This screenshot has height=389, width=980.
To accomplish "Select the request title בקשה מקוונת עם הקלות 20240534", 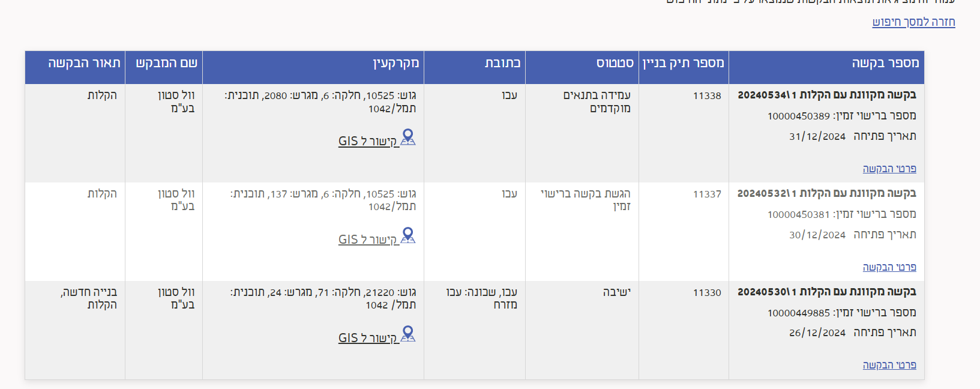I will (828, 96).
